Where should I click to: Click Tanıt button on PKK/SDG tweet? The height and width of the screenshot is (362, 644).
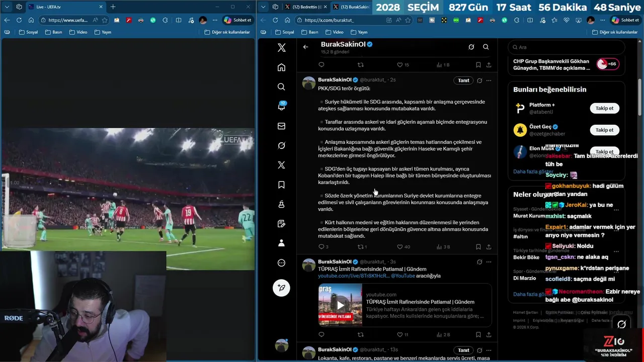tap(463, 80)
